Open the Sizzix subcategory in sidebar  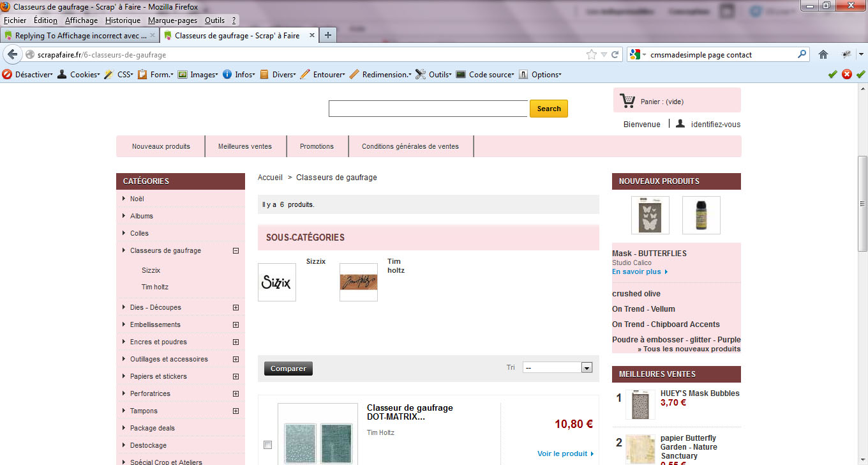(151, 270)
